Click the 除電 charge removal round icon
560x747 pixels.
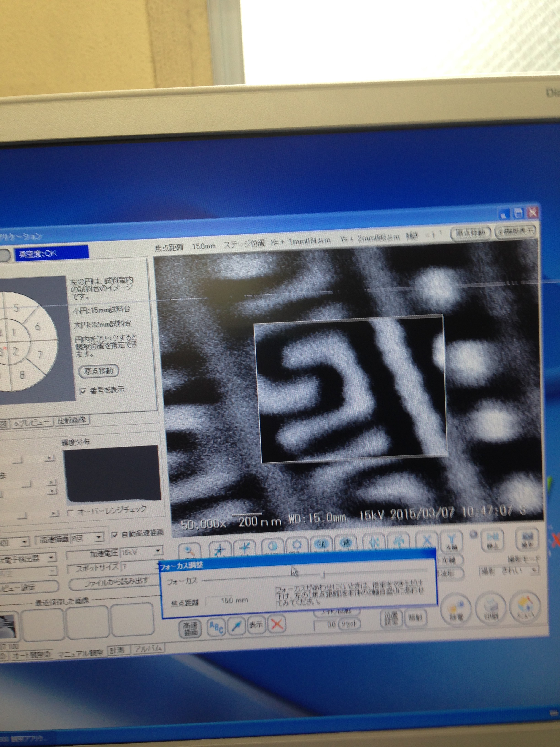coord(456,609)
